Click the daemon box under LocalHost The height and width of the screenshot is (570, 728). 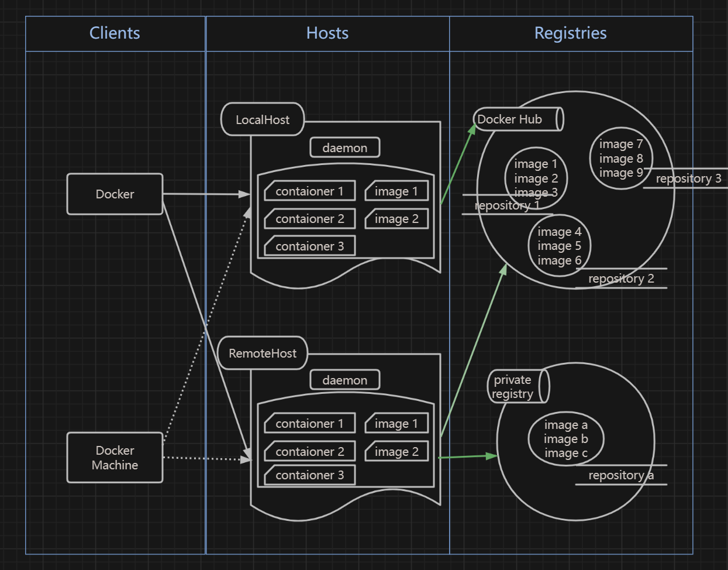coord(345,147)
